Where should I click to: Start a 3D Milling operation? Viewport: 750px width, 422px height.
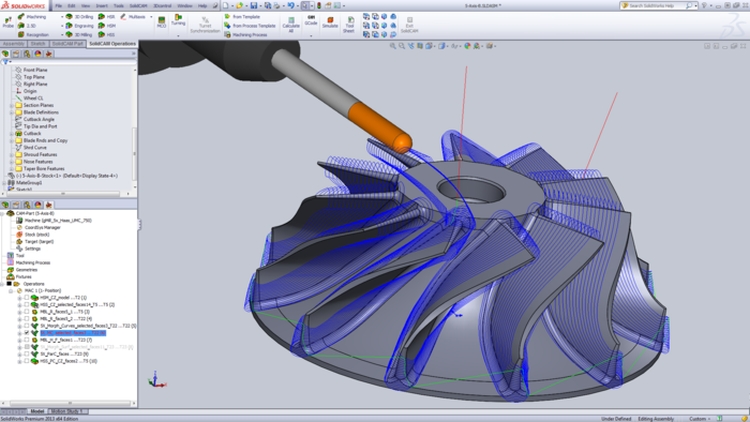pos(79,35)
